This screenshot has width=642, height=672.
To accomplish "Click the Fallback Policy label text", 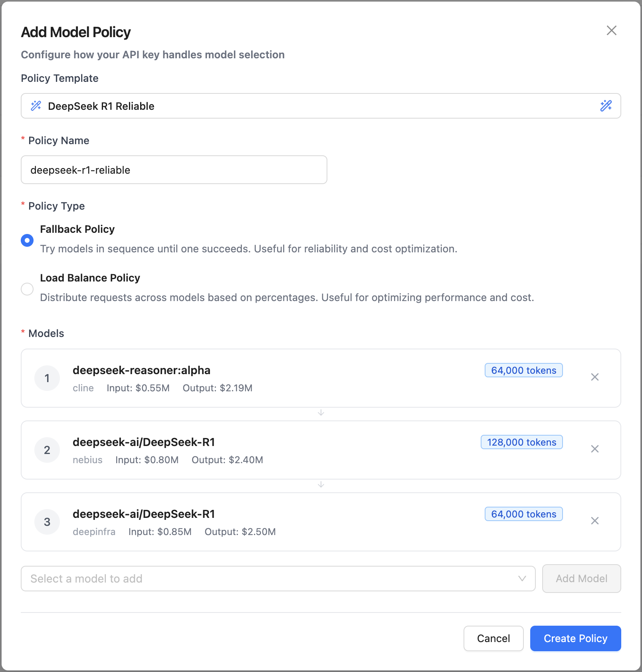I will tap(77, 229).
